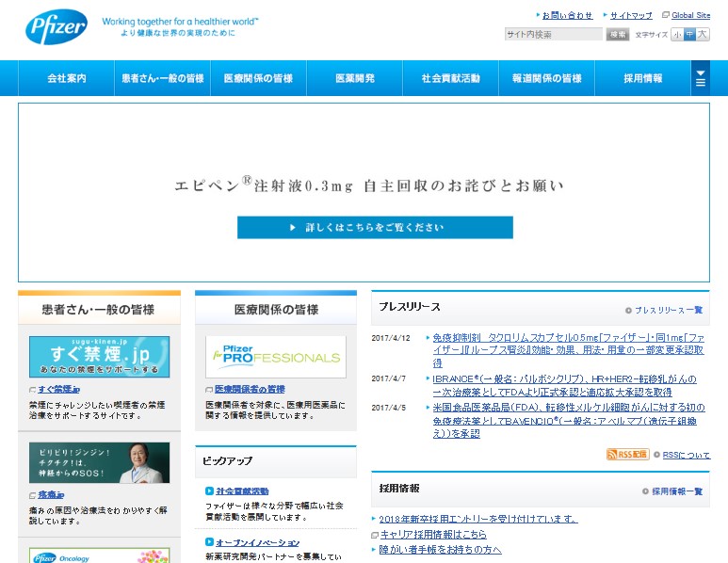
Task: Set text size to 大 (large)
Action: [x=703, y=34]
